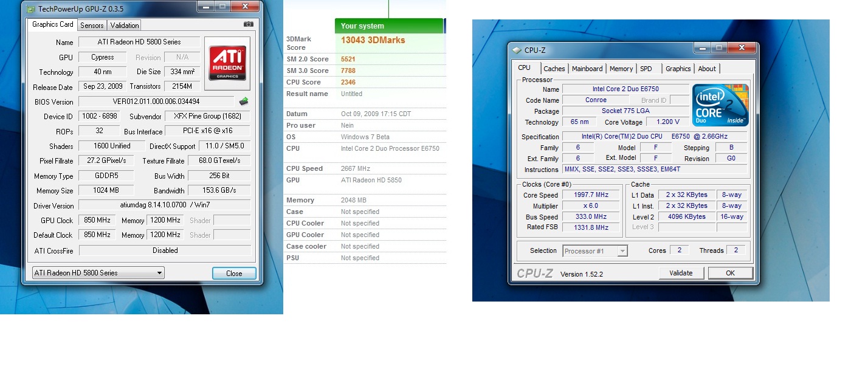
Task: Click the ATI Radeon logo in GPU-Z
Action: pyautogui.click(x=228, y=63)
